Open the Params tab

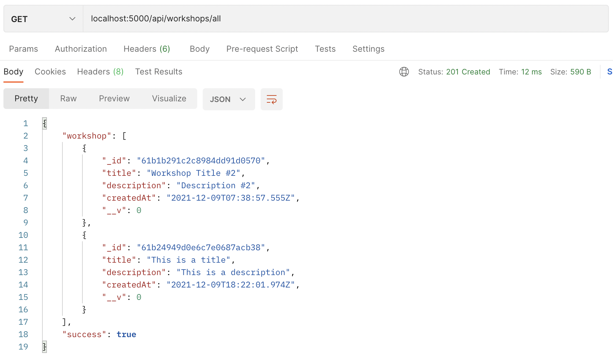click(23, 49)
